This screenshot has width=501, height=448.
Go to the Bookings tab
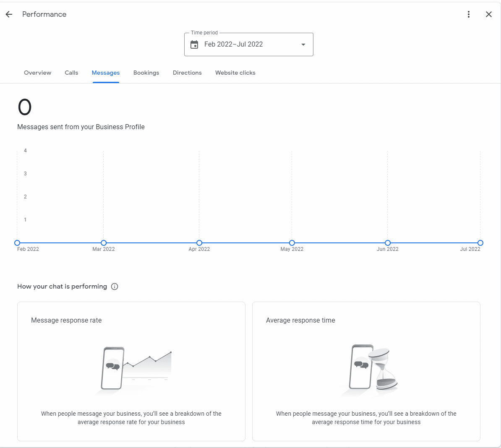click(x=146, y=73)
